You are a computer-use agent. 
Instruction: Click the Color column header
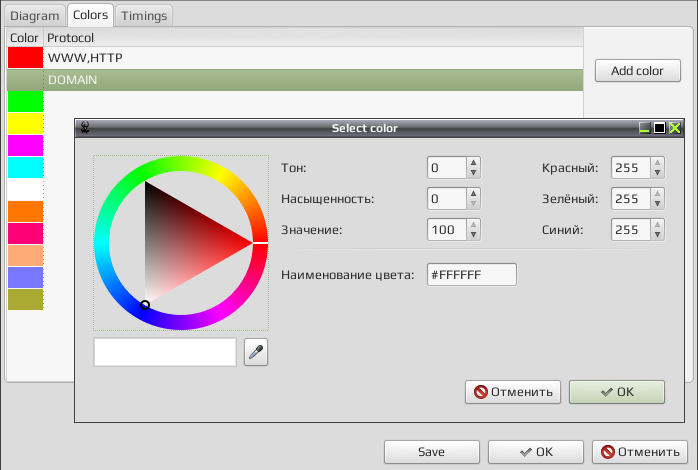click(x=24, y=38)
